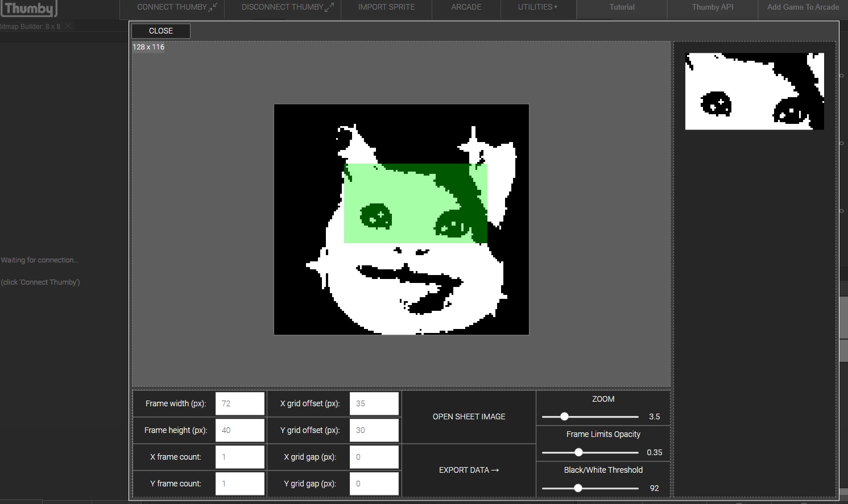
Task: Open Import Sprite
Action: (x=386, y=7)
